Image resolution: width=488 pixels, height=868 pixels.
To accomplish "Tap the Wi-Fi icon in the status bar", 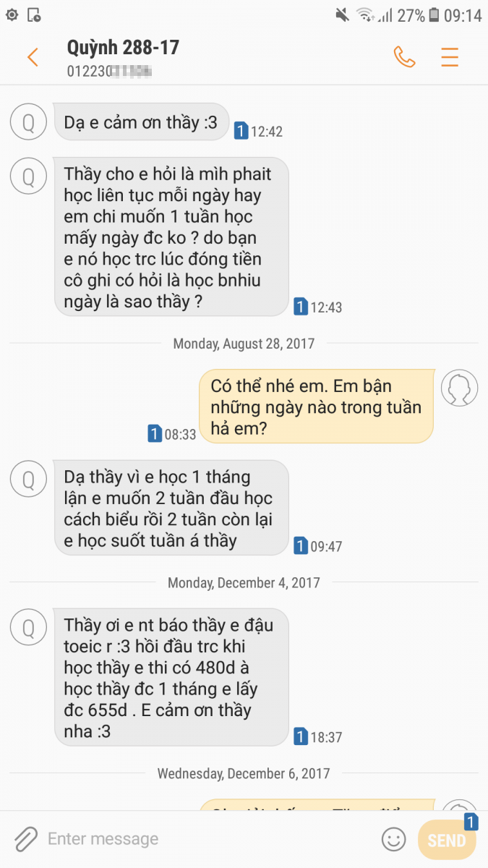I will [365, 14].
